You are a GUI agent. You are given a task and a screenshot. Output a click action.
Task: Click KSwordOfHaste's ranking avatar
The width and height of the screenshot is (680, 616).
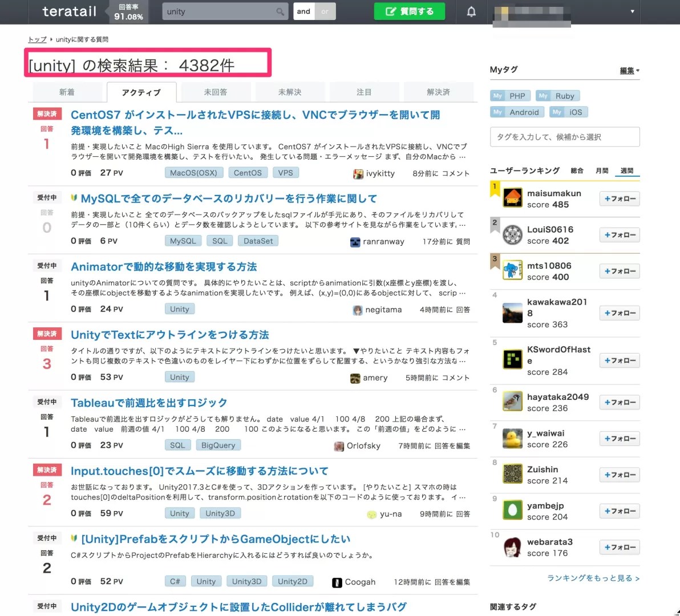click(x=512, y=360)
